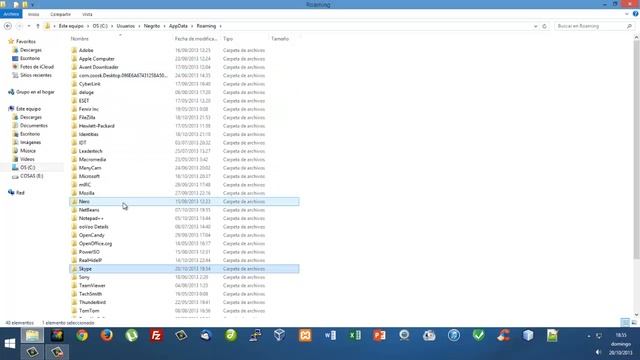This screenshot has height=360, width=640.
Task: Open the Archivo ribbon tab
Action: 11,14
